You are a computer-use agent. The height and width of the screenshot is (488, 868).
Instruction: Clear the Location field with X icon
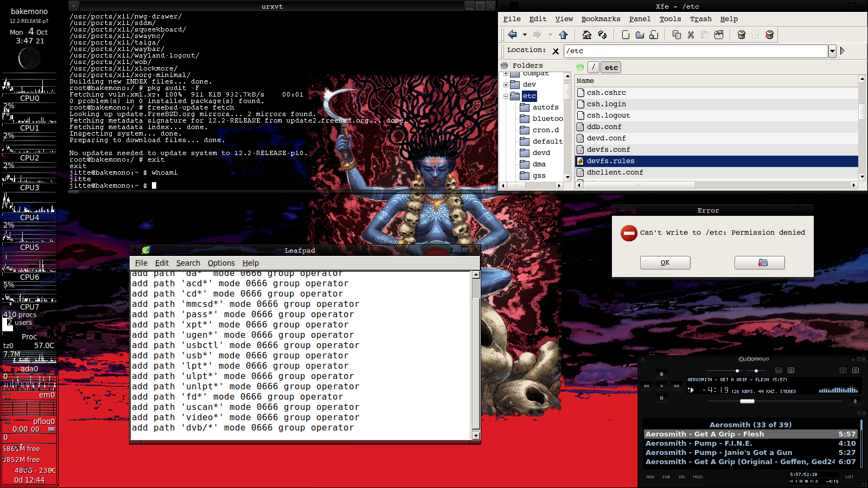[x=556, y=51]
